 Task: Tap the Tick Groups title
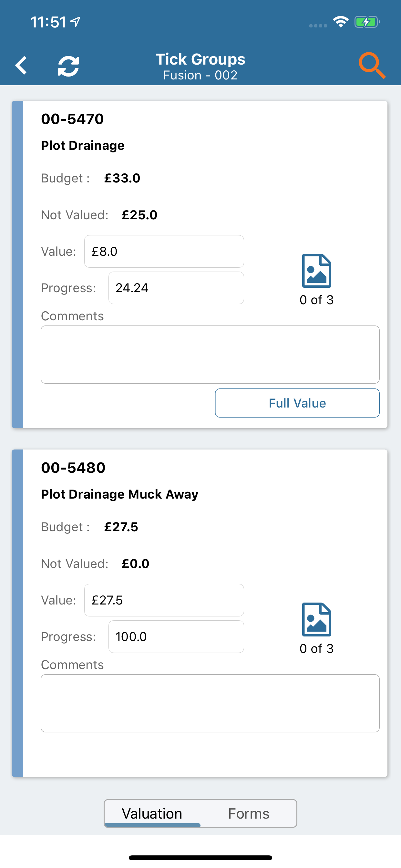click(x=200, y=60)
